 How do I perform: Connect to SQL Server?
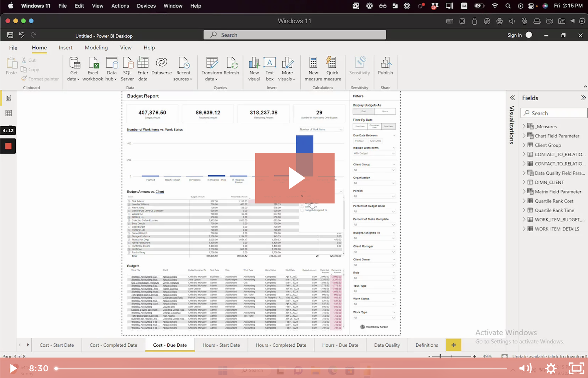(127, 69)
